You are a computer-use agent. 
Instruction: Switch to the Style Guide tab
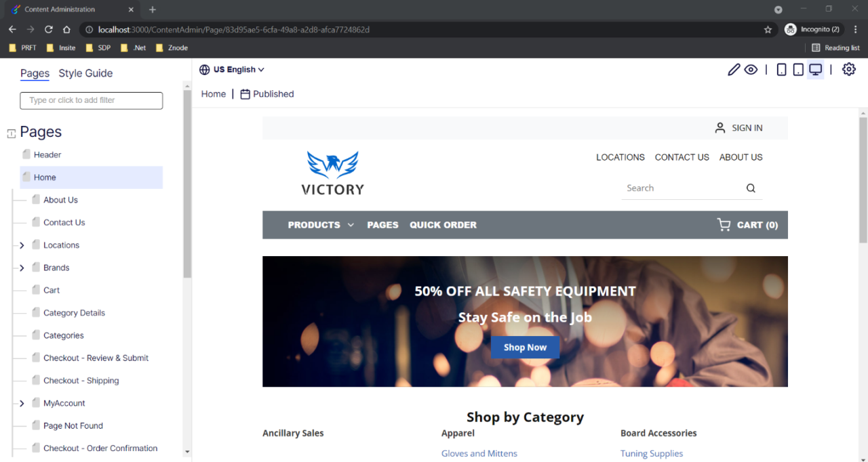click(x=85, y=73)
